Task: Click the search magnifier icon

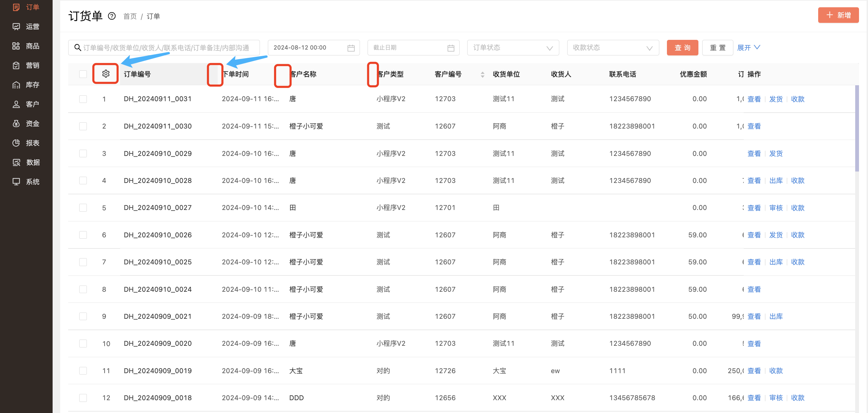Action: 78,47
